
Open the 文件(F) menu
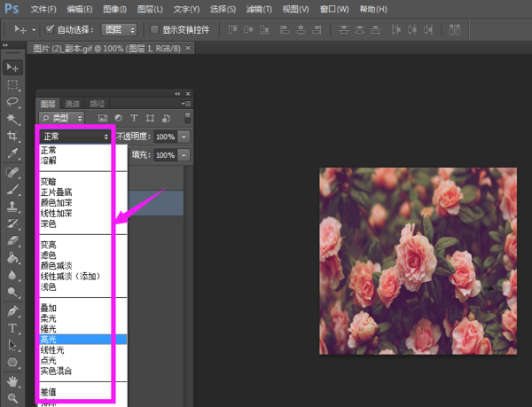(x=43, y=9)
